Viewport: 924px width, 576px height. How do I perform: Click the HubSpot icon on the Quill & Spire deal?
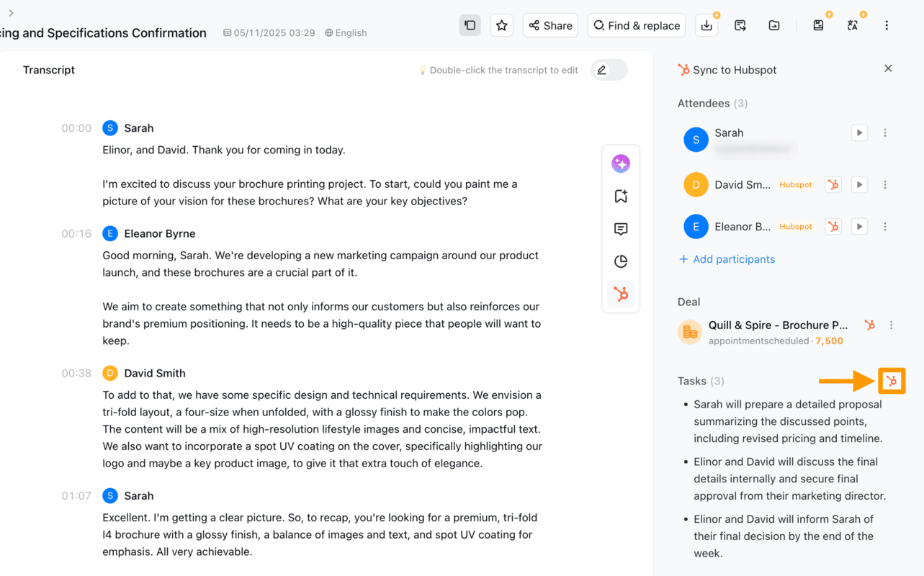pyautogui.click(x=870, y=325)
